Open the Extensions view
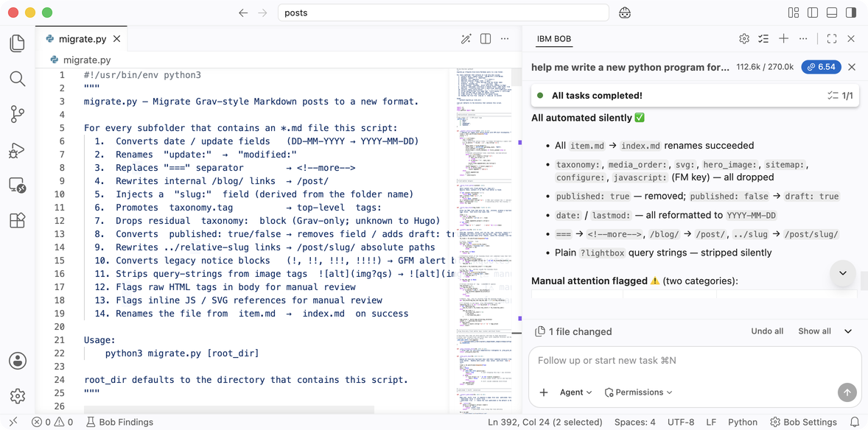This screenshot has height=430, width=868. (x=17, y=221)
